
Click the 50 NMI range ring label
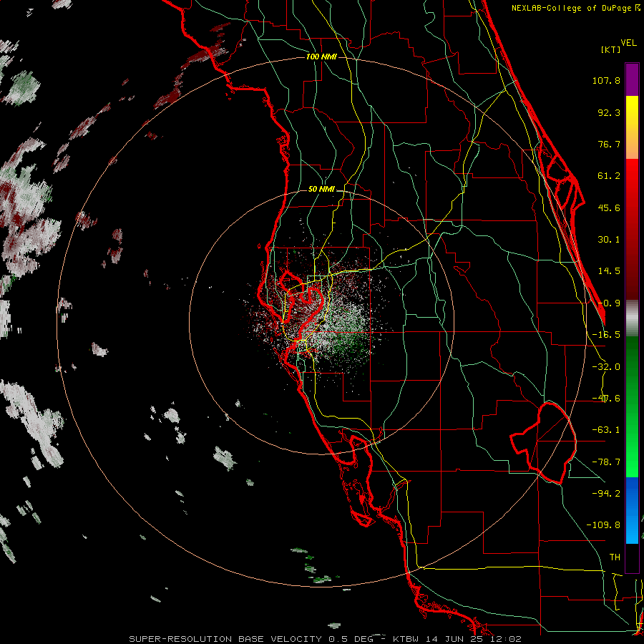coord(321,190)
